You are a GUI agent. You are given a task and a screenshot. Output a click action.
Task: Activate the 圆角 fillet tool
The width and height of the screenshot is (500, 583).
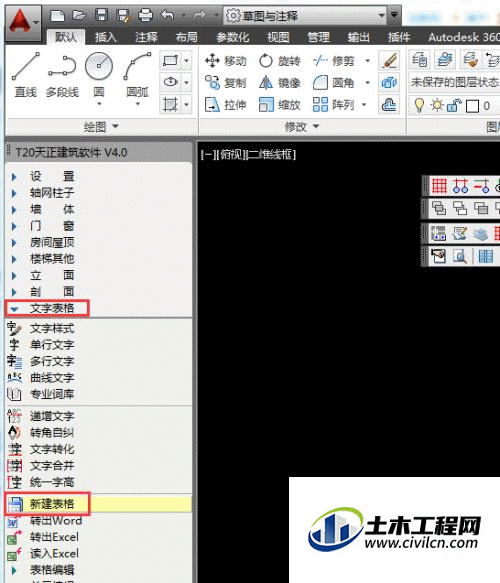coord(333,83)
